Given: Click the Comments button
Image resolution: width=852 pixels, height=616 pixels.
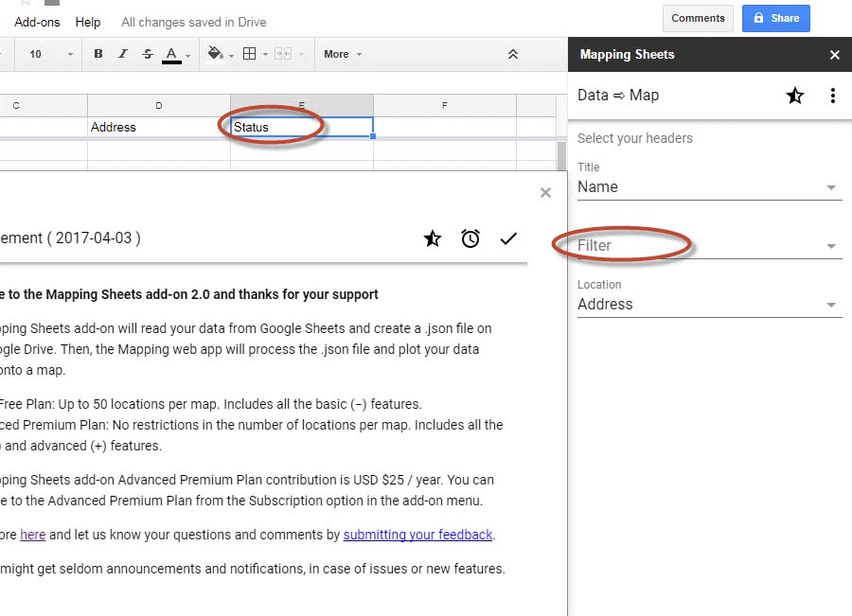Looking at the screenshot, I should point(698,19).
